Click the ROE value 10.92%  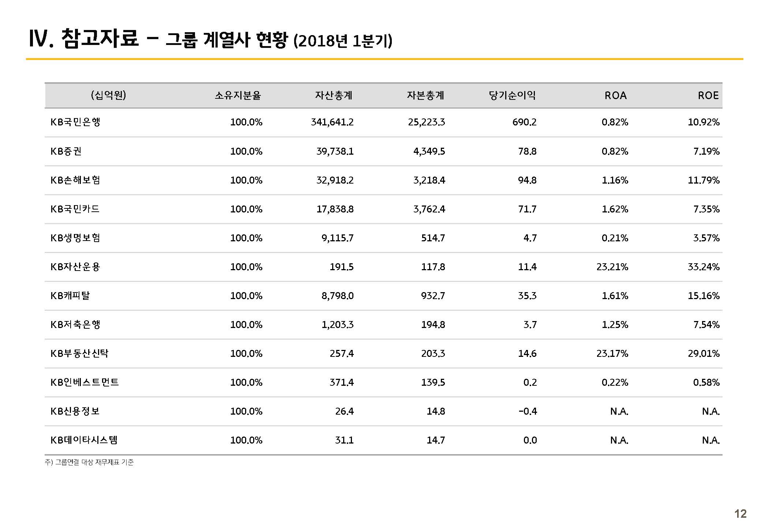point(704,122)
